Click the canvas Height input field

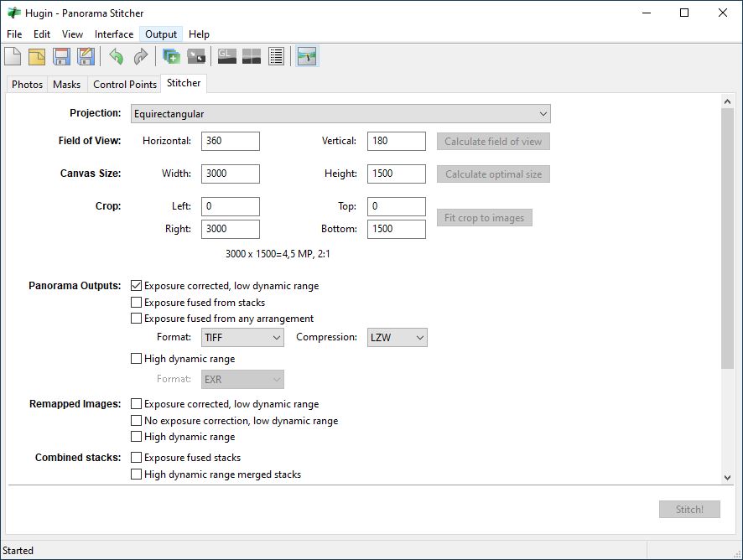tap(396, 174)
